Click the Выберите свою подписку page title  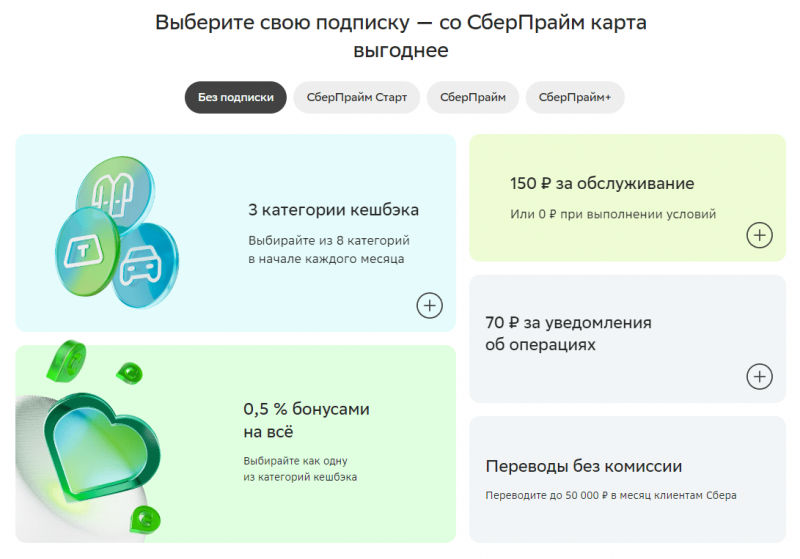tap(401, 36)
